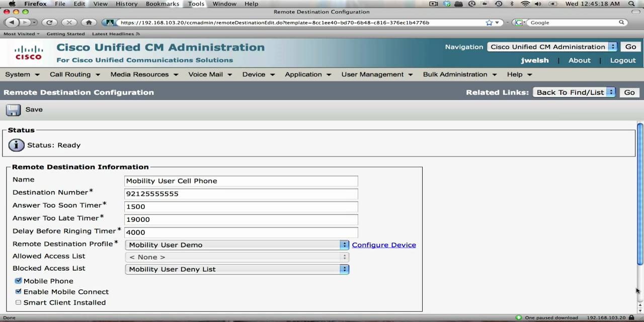Click the browser Back arrow button

(x=12, y=22)
